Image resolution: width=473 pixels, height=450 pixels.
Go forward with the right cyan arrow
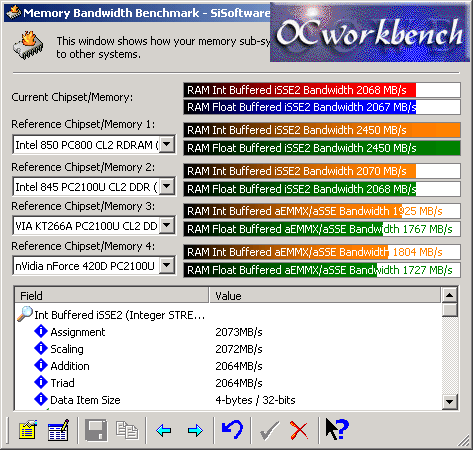coord(195,430)
